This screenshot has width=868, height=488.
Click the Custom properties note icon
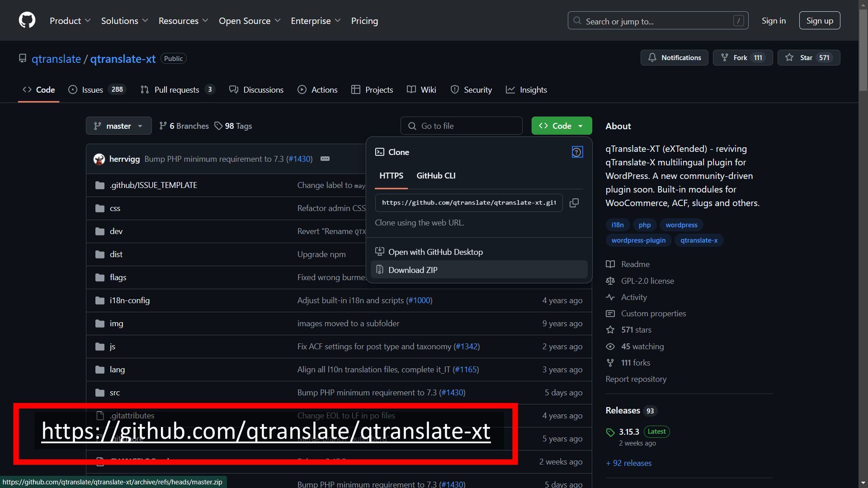610,314
